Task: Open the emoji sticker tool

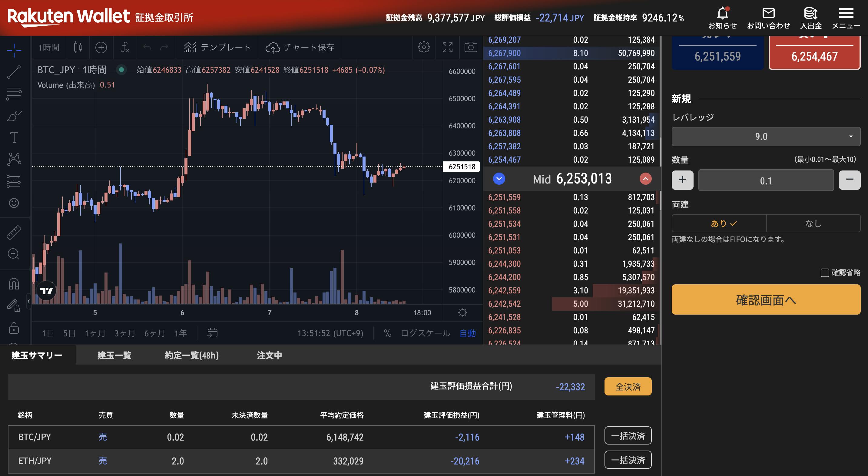Action: (x=14, y=203)
